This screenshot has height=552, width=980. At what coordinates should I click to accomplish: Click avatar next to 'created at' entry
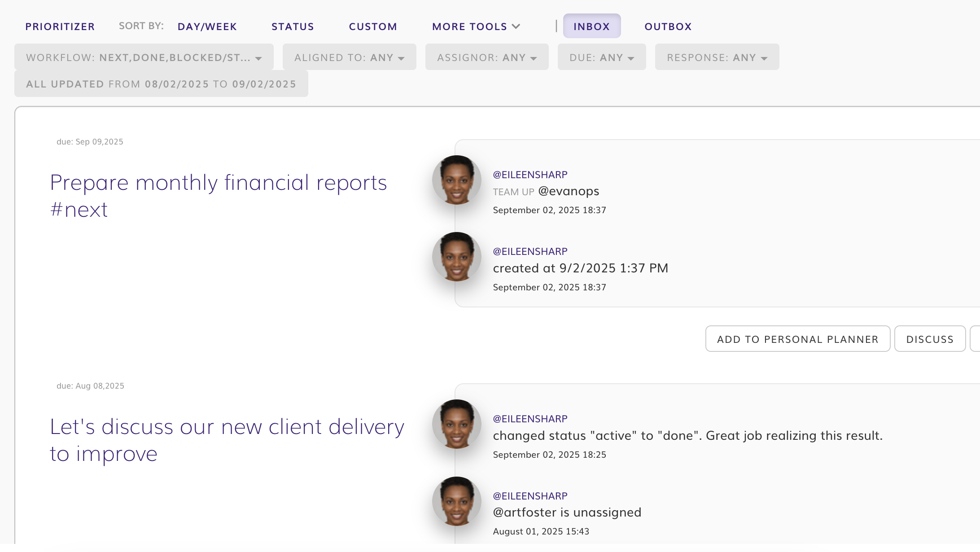pyautogui.click(x=456, y=257)
